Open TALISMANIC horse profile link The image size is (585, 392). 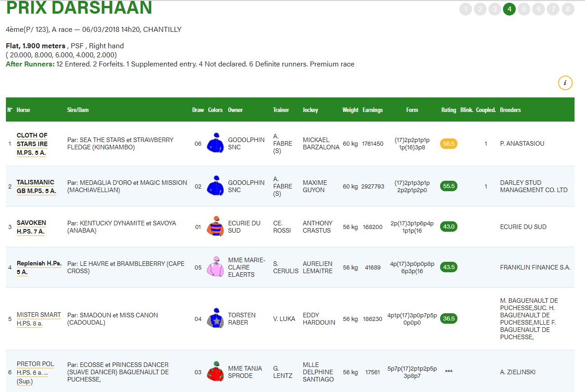(x=36, y=186)
